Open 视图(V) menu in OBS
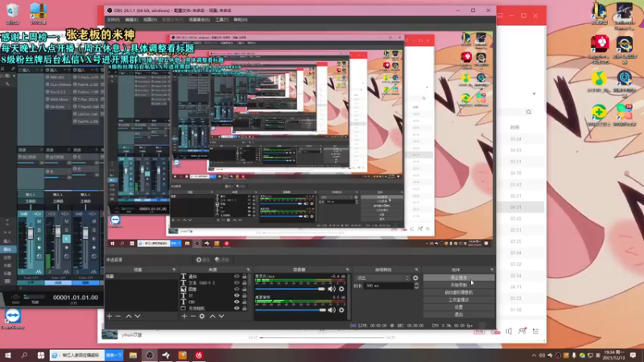644x362 pixels. pyautogui.click(x=150, y=19)
